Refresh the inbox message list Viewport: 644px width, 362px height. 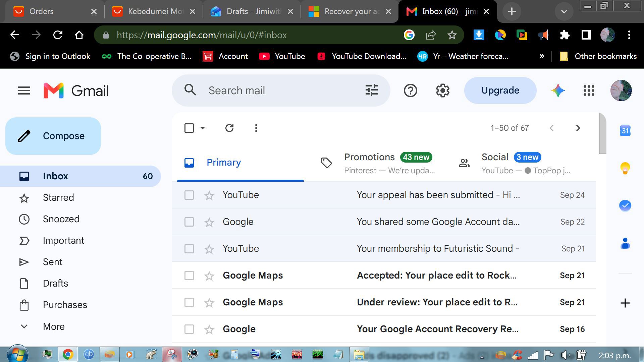tap(229, 128)
